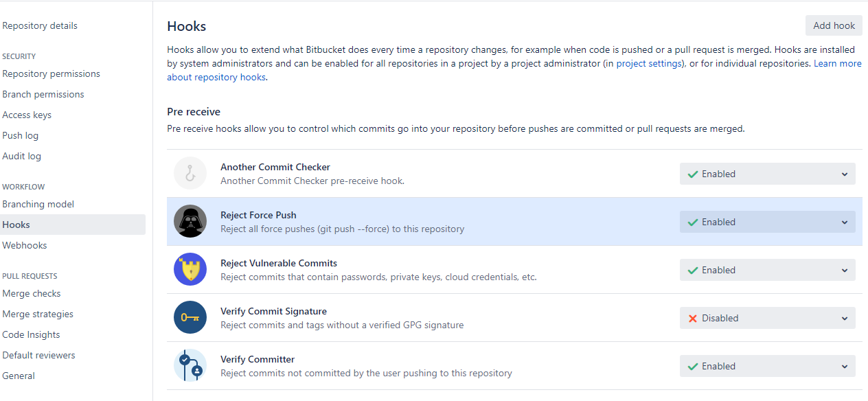The height and width of the screenshot is (401, 868).
Task: Click the Add hook button
Action: (x=834, y=25)
